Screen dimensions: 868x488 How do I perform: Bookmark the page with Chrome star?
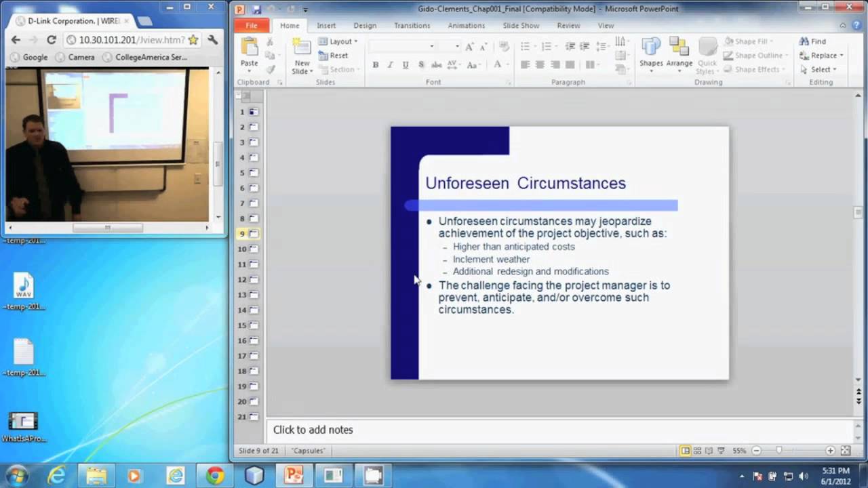click(193, 40)
